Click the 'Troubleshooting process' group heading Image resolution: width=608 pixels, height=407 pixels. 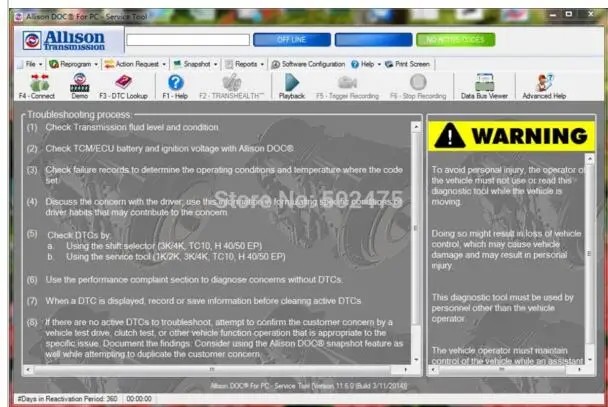(x=79, y=115)
